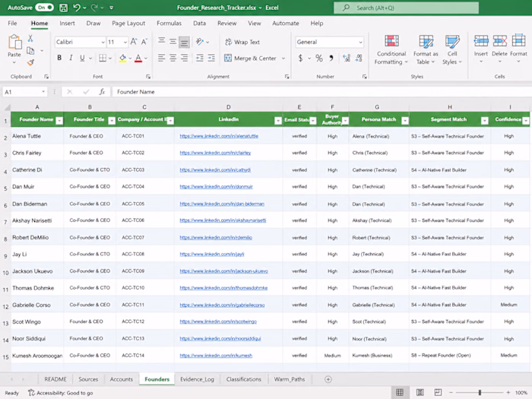Open the Warm_Paths sheet tab
Viewport: 532px width, 399px height.
(290, 379)
